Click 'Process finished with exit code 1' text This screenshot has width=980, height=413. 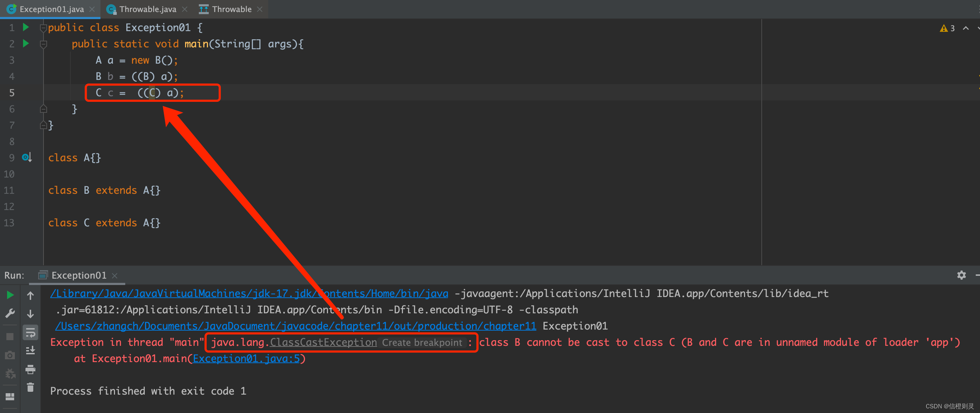pos(148,391)
